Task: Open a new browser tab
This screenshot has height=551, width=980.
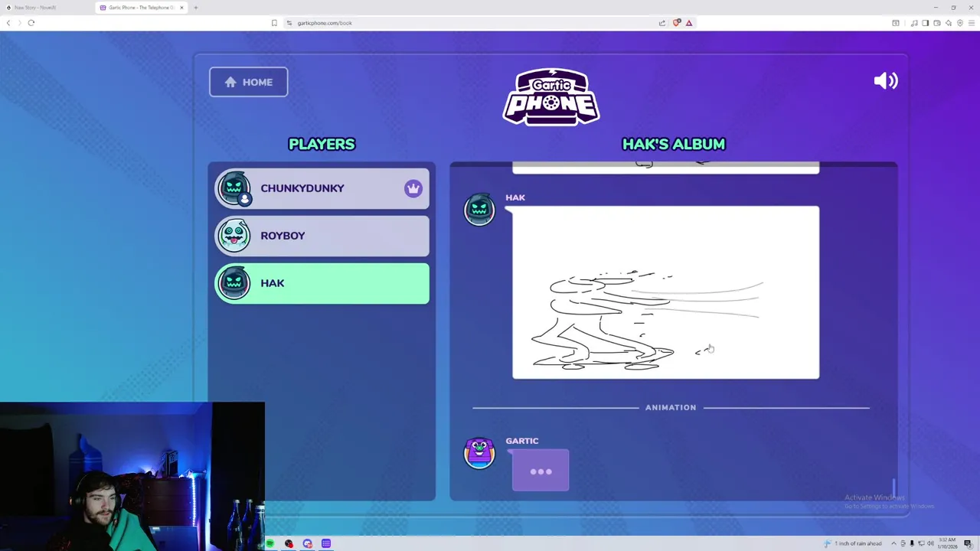Action: click(x=195, y=8)
